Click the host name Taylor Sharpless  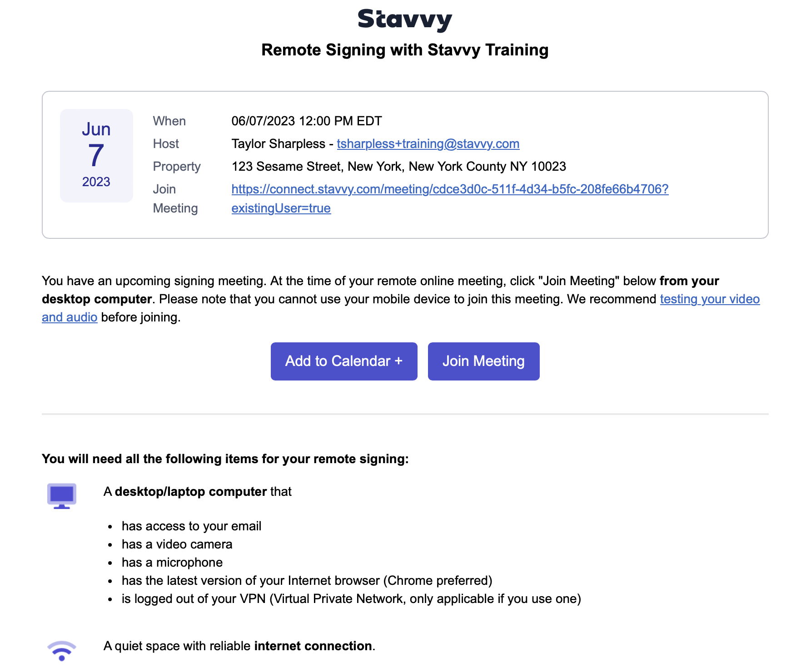pos(278,144)
